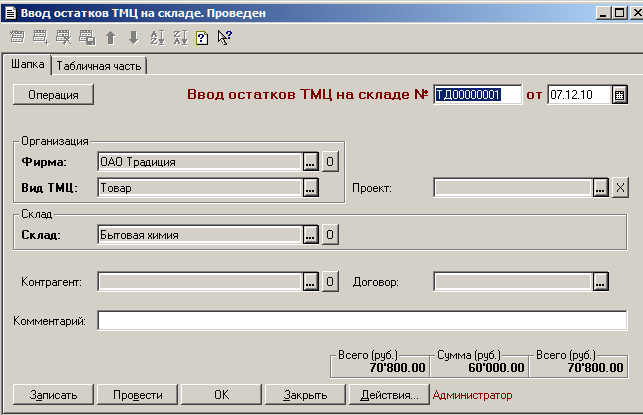Open the Вид ТМЦ selection button
The width and height of the screenshot is (643, 415).
(310, 188)
